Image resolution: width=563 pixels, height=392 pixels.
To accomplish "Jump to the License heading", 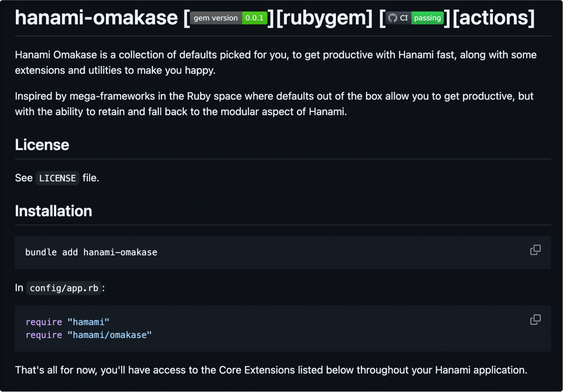I will point(42,145).
